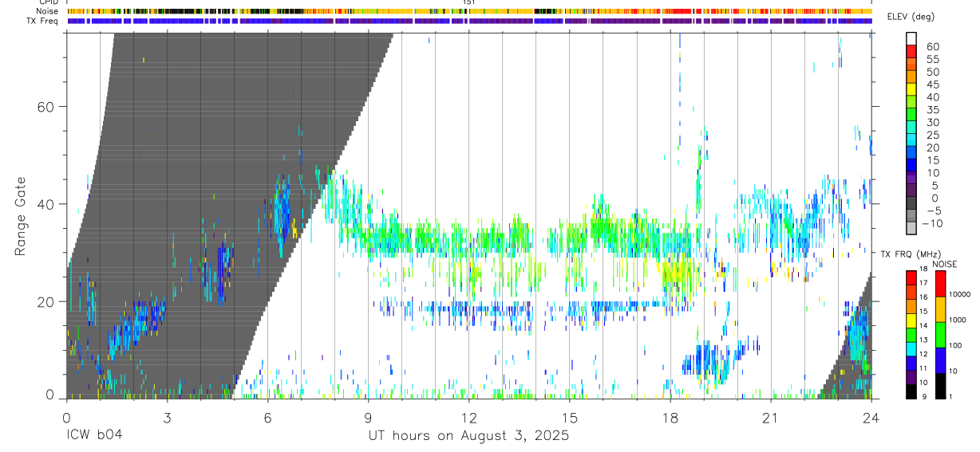Click ELEV legend value '-10'
Screen dimensions: 980x452
click(x=932, y=224)
